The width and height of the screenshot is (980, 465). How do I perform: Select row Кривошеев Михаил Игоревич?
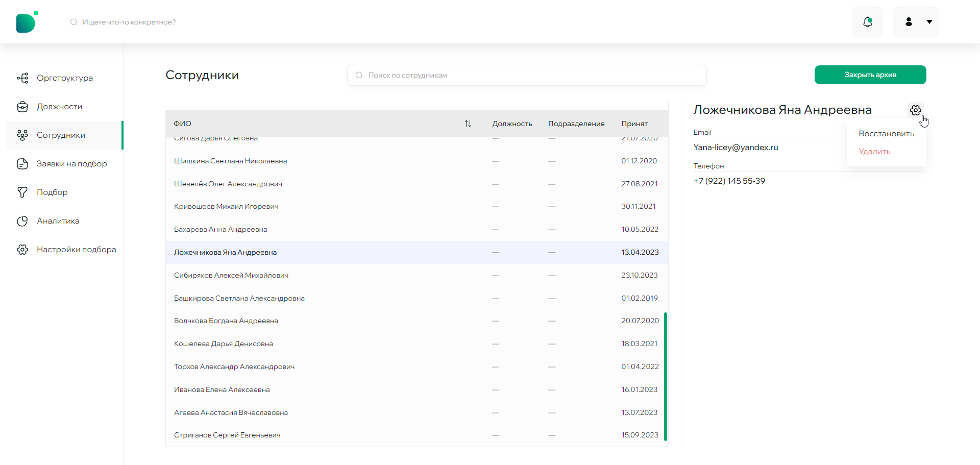(x=416, y=207)
